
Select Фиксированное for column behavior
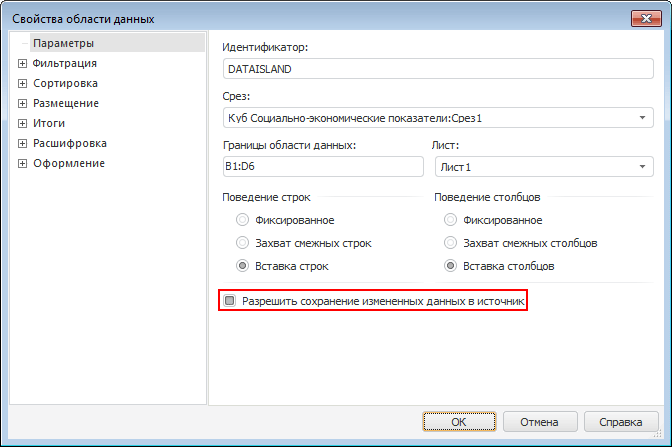[x=451, y=220]
